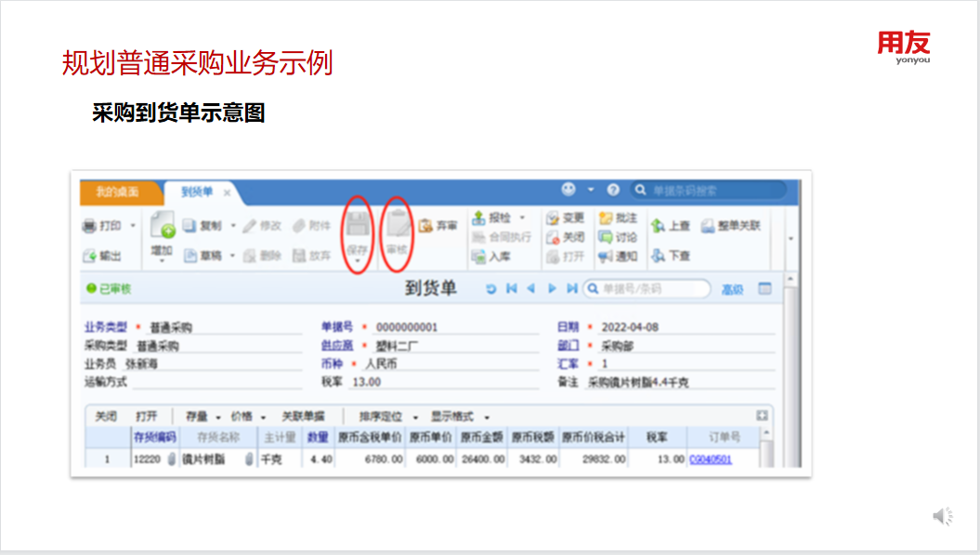Image resolution: width=980 pixels, height=555 pixels.
Task: Click the layout icon next to 高级
Action: (x=765, y=288)
